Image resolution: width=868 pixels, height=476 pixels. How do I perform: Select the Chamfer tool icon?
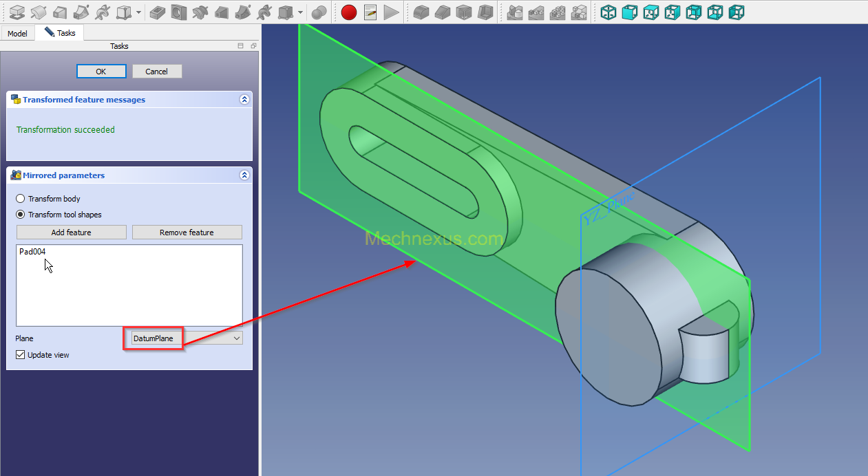(x=443, y=12)
